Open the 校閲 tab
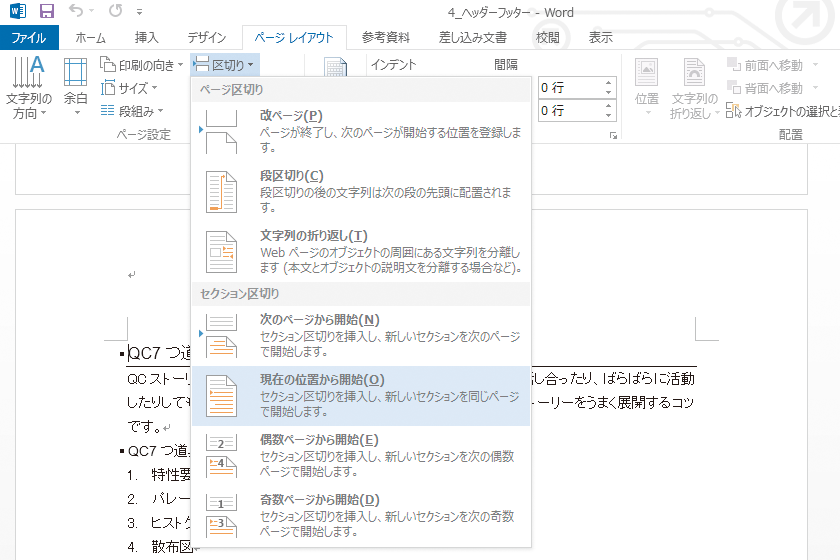The width and height of the screenshot is (840, 560). point(548,38)
